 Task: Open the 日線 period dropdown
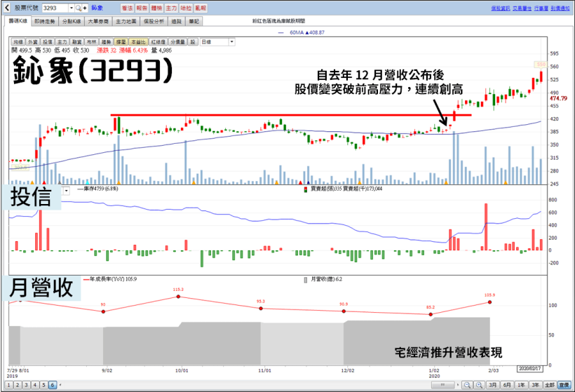pos(217,42)
